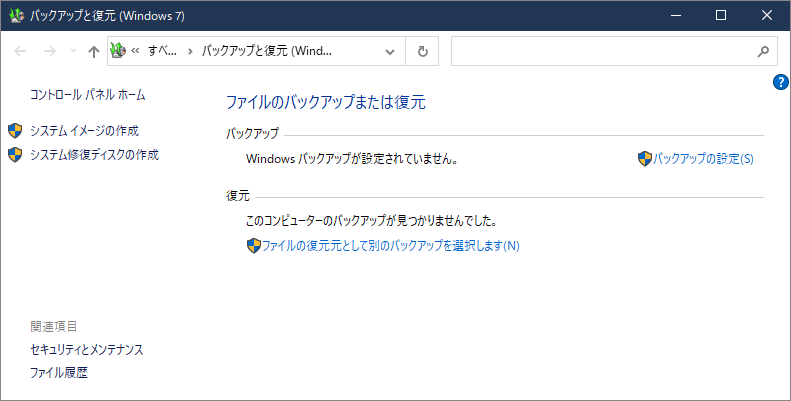Close the バックアップと復元 window
The image size is (791, 401).
click(x=767, y=15)
